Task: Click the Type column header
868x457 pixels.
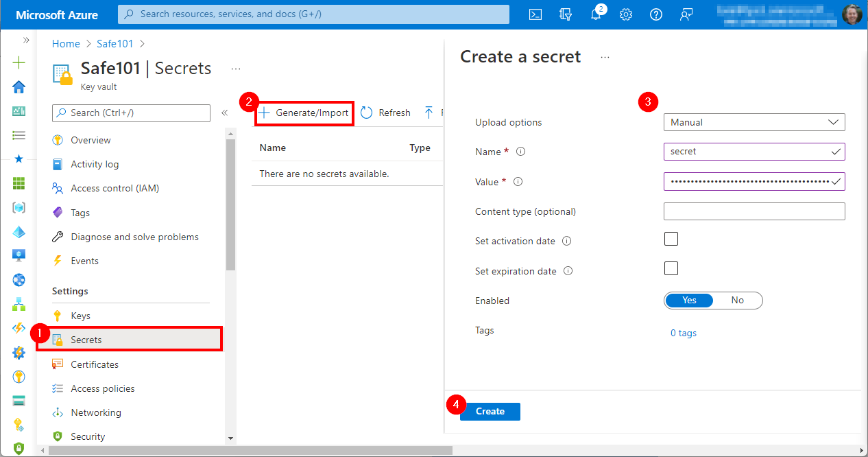Action: click(x=420, y=148)
